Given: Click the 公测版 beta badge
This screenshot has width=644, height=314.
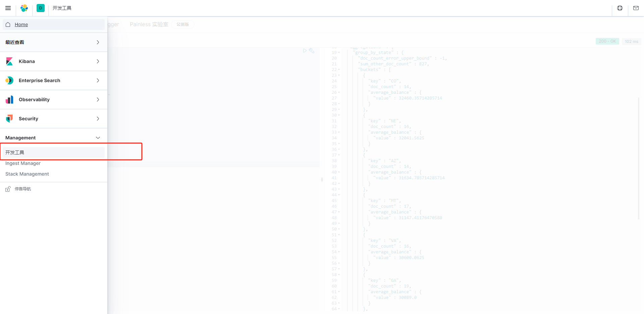Looking at the screenshot, I should pyautogui.click(x=183, y=24).
